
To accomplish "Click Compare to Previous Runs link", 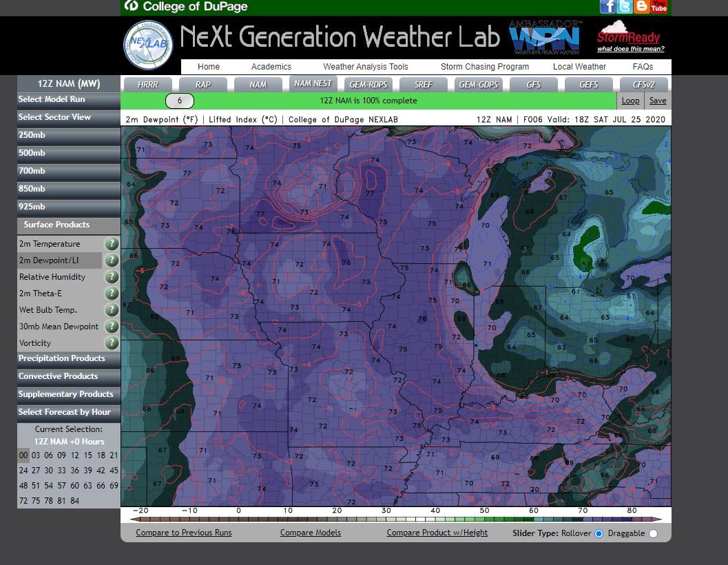I will (x=184, y=533).
